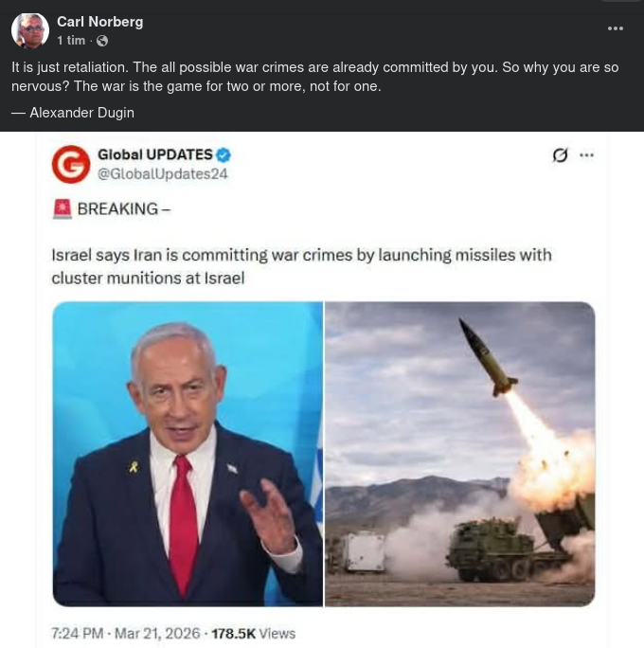The image size is (644, 648).
Task: Select the Alexander Dugin attribution line
Action: (73, 113)
